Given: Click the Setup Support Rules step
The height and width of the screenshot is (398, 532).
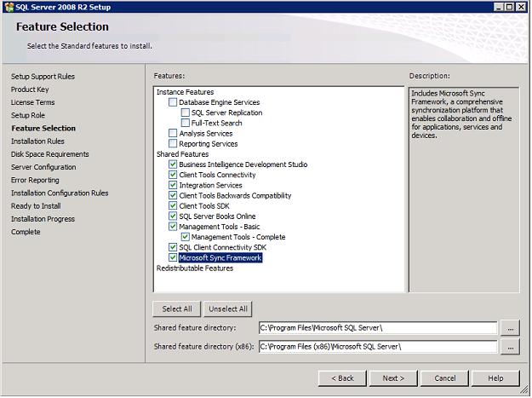Looking at the screenshot, I should tap(43, 77).
